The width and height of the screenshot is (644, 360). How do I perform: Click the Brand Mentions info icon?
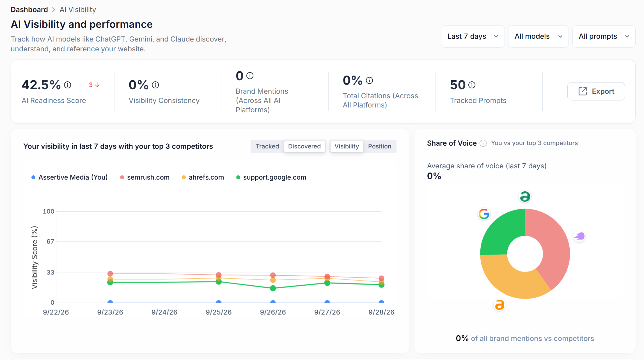[x=250, y=76]
